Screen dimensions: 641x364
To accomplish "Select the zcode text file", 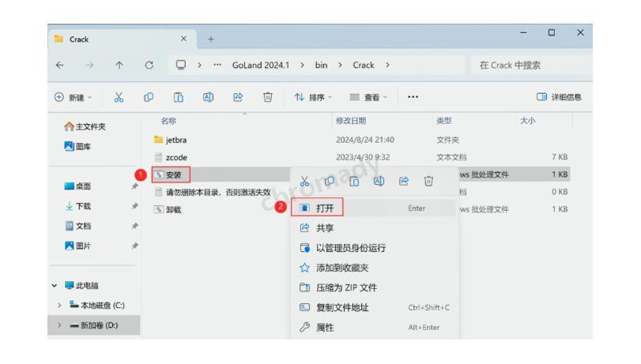I will [171, 157].
